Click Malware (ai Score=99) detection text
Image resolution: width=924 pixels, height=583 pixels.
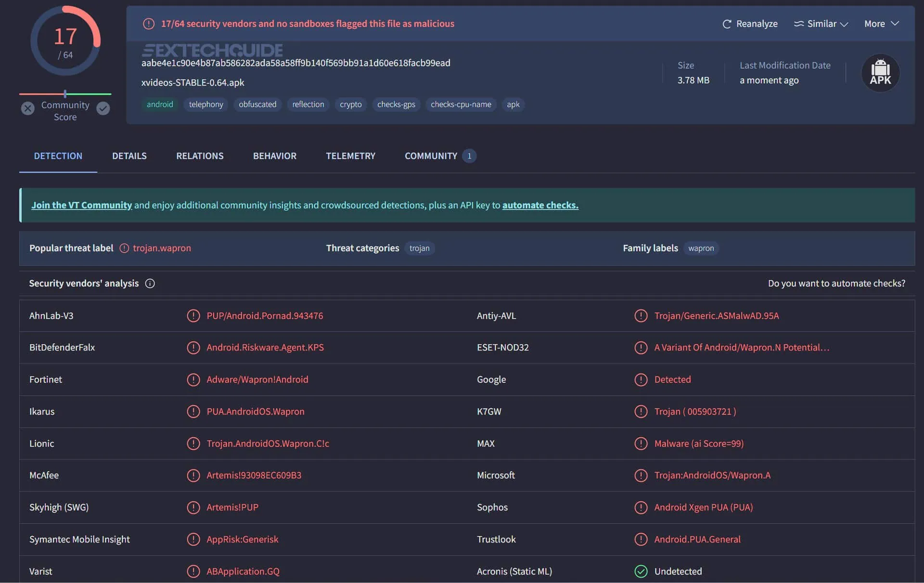point(699,443)
